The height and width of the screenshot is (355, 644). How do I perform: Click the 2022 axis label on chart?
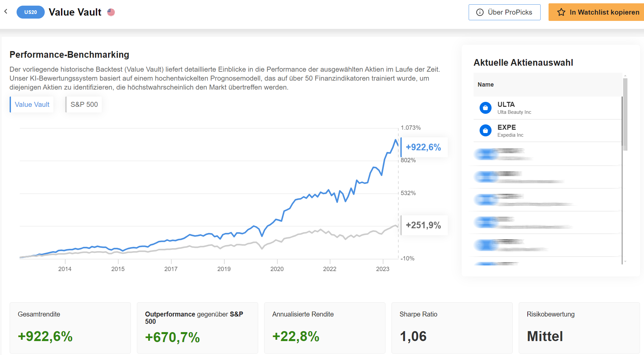click(x=330, y=269)
